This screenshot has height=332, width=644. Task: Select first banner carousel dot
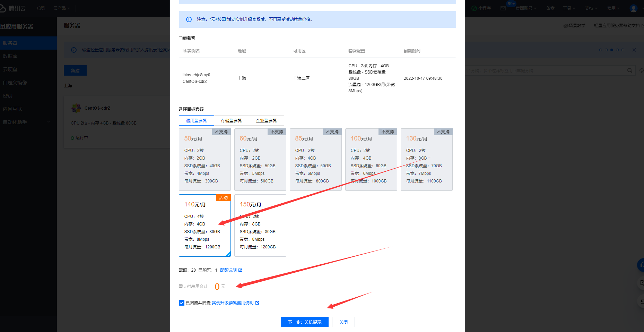coord(601,50)
